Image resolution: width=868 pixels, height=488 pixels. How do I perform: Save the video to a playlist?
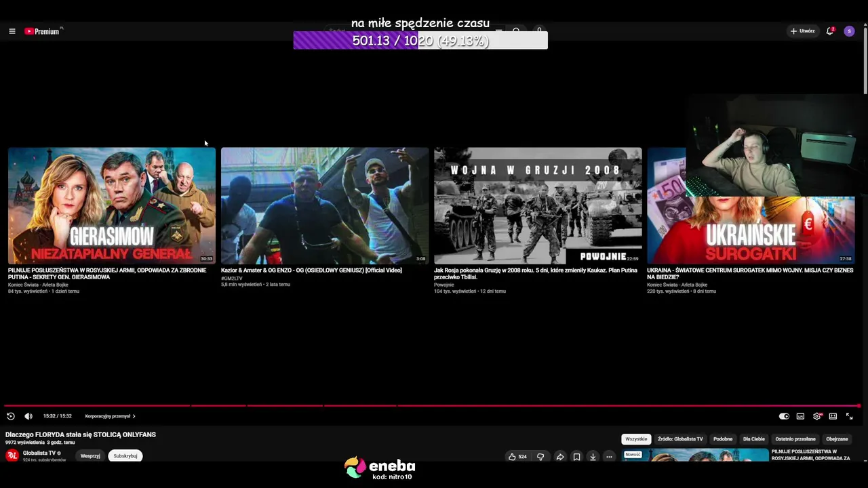click(576, 457)
